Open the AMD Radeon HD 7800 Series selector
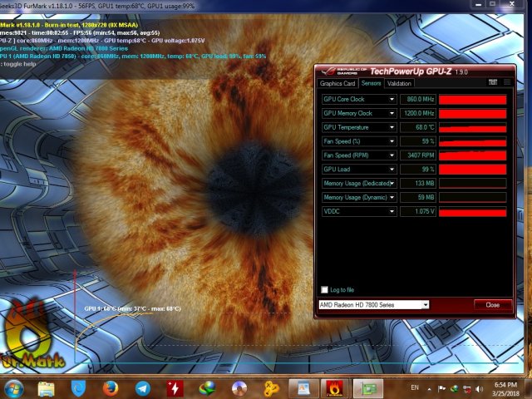Viewport: 532px width, 399px height. [x=373, y=305]
